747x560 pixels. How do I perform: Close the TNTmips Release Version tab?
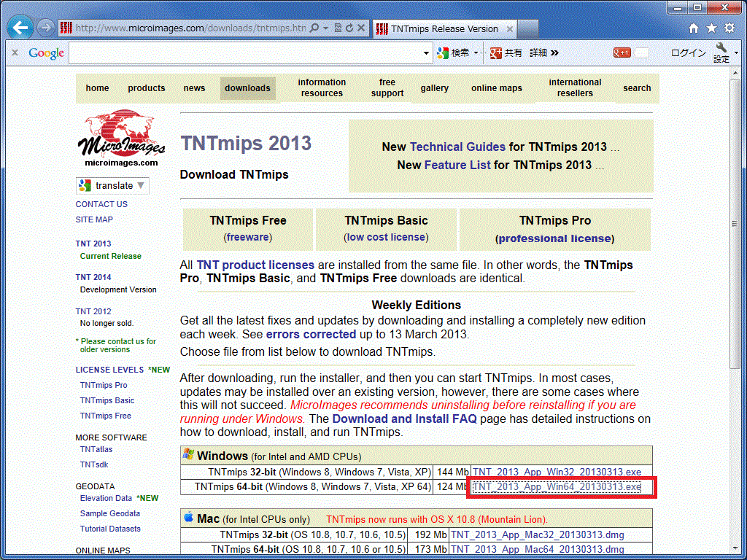(x=509, y=29)
